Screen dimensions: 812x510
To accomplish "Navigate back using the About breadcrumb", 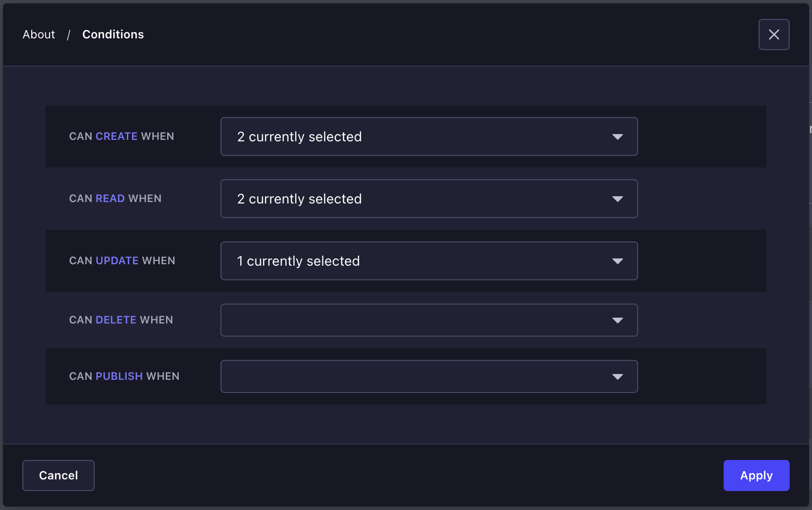I will point(38,34).
